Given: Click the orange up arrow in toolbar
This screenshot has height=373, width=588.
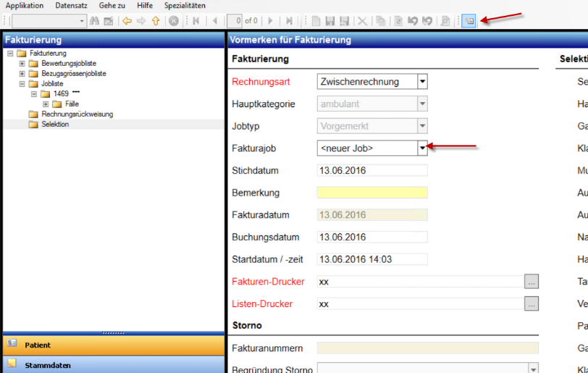Looking at the screenshot, I should coord(156,21).
